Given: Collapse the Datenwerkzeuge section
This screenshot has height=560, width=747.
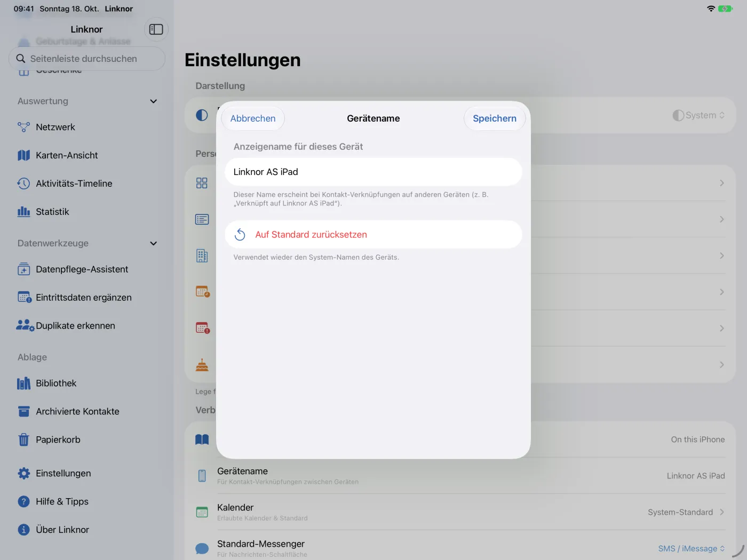Looking at the screenshot, I should [154, 244].
